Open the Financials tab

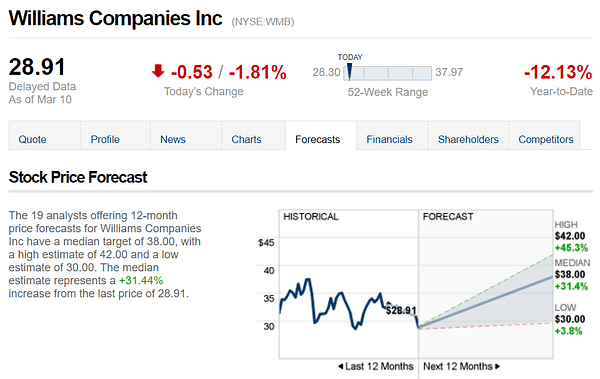[x=392, y=136]
